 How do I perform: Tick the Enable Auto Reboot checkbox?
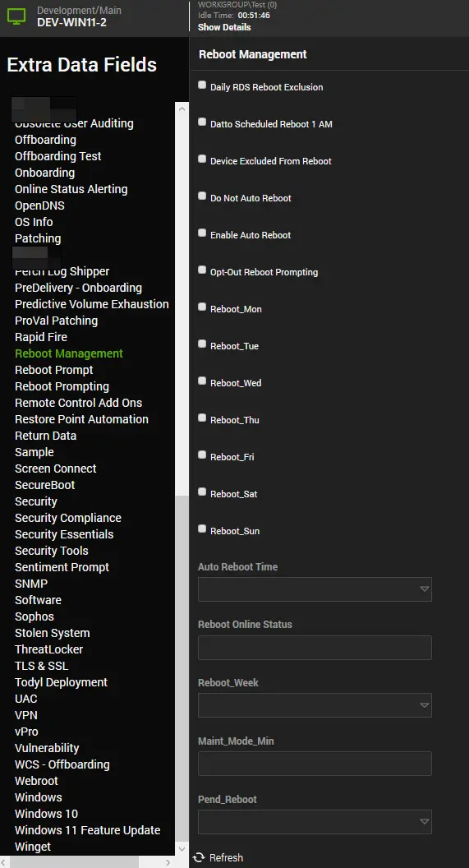tap(202, 233)
